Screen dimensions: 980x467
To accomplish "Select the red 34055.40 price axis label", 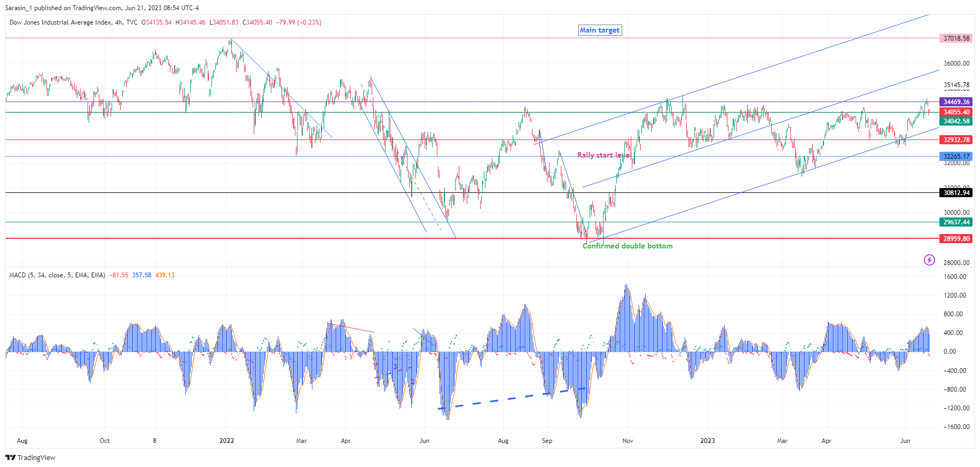I will [x=957, y=112].
